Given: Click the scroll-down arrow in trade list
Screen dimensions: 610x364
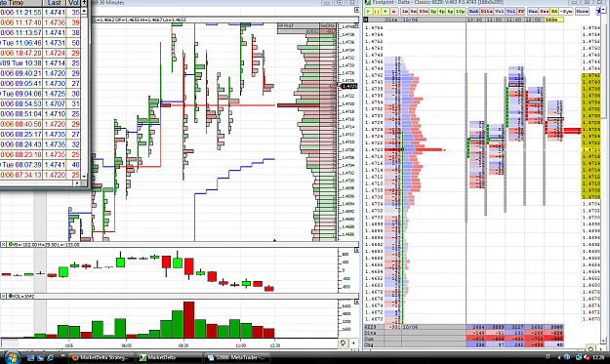Looking at the screenshot, I should click(x=84, y=177).
